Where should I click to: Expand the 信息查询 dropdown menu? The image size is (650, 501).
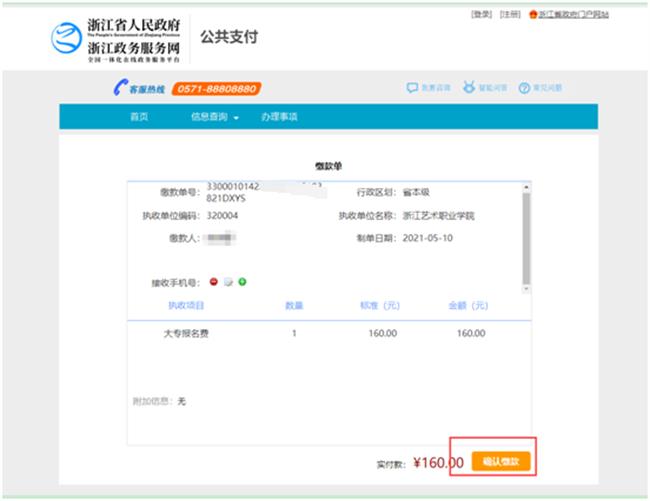215,117
